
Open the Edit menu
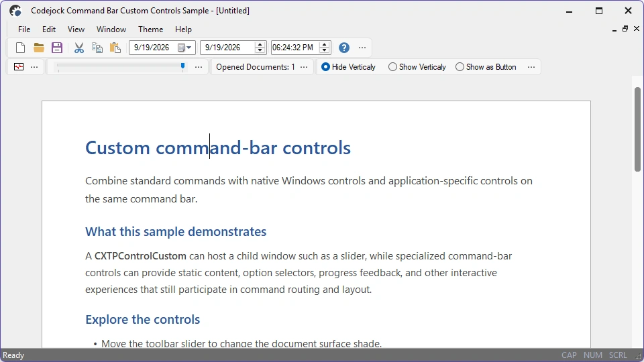click(x=49, y=29)
